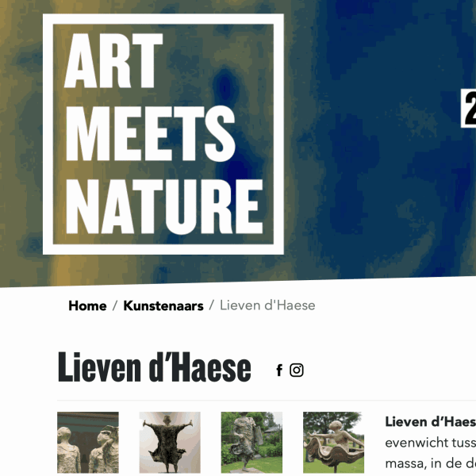Go to Home breadcrumb link
This screenshot has height=476, width=476.
[87, 305]
